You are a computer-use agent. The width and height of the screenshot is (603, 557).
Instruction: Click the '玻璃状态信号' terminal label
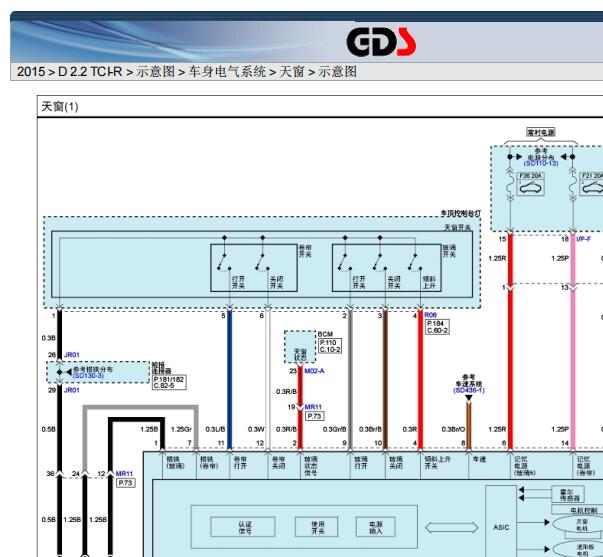tap(311, 466)
